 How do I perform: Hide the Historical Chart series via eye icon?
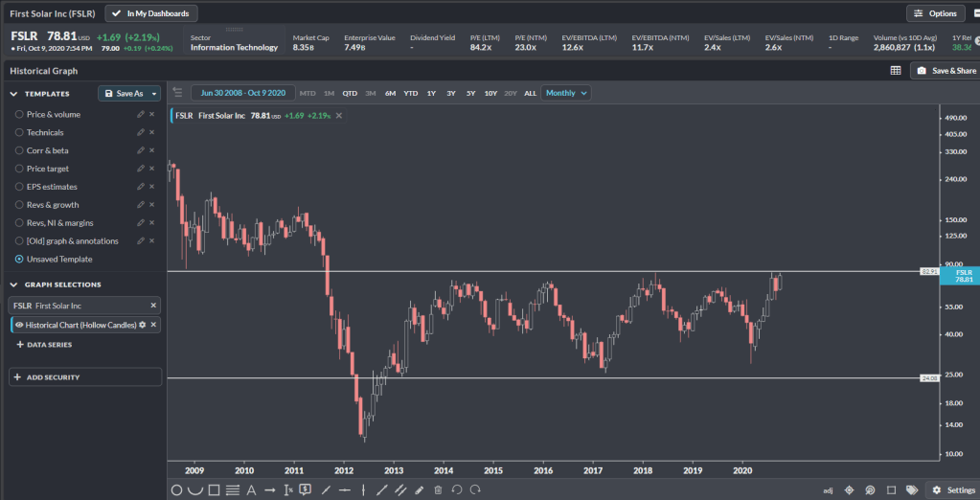18,325
